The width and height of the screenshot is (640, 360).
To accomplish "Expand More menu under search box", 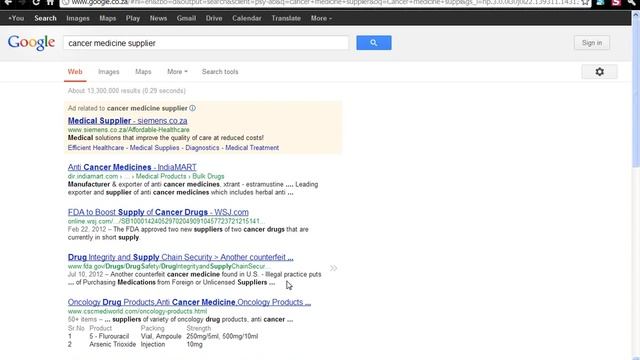I will click(x=177, y=72).
